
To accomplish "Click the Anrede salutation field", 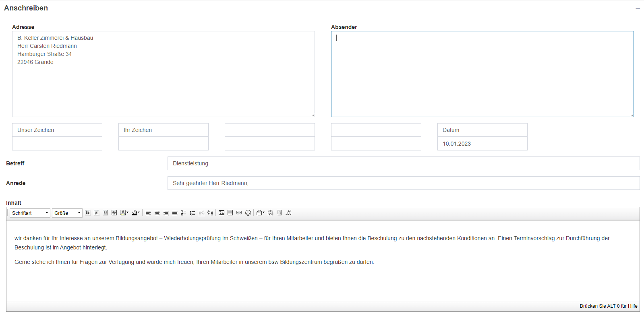I will [x=403, y=183].
